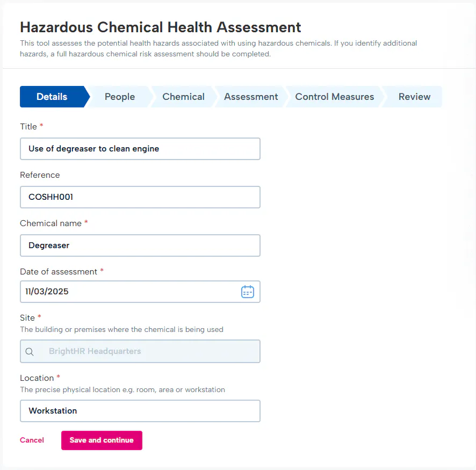Screen dimensions: 476x470
Task: Click the 'Date of assessment' field label
Action: (x=59, y=272)
